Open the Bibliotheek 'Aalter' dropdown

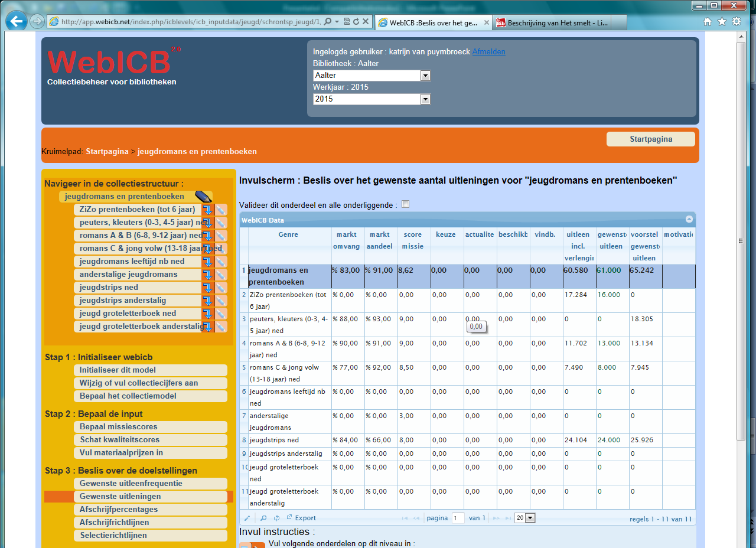[x=372, y=76]
